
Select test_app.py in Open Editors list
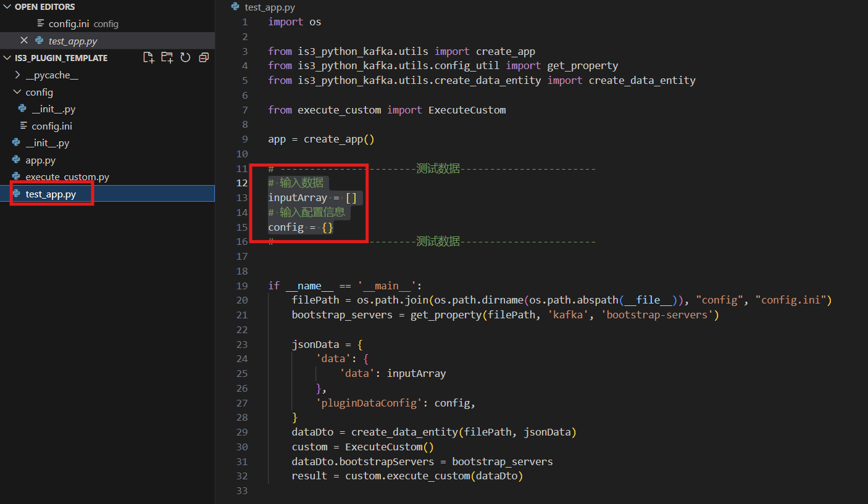coord(73,41)
